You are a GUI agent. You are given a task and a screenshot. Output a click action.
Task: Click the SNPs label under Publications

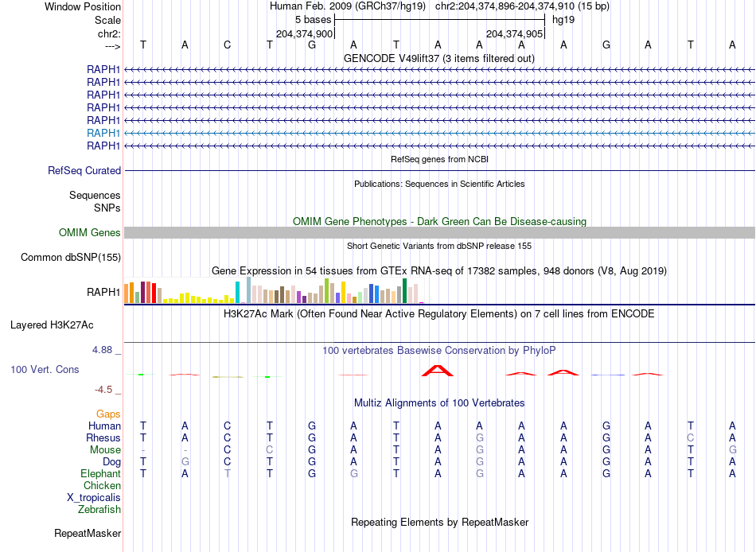(107, 208)
